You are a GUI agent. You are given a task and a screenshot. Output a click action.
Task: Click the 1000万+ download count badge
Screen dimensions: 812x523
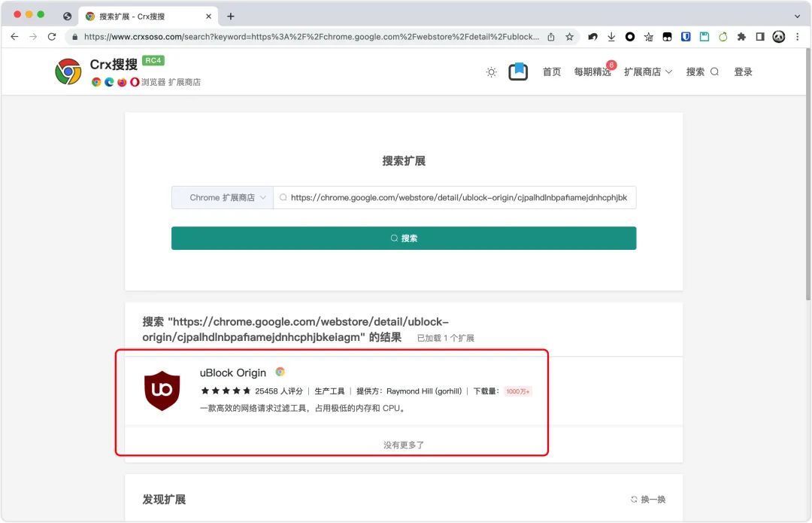(x=517, y=391)
